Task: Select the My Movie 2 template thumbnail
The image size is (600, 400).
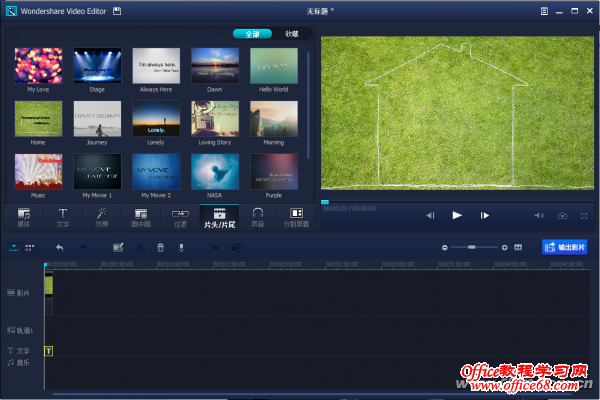Action: [x=156, y=171]
